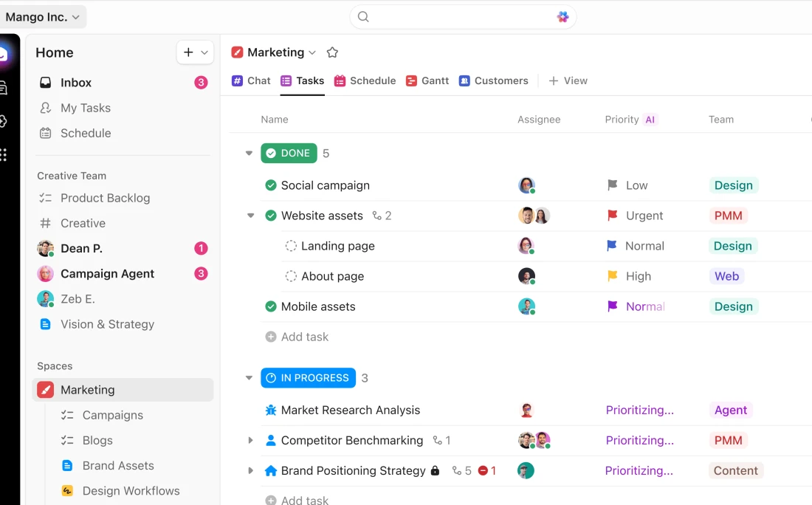Click Add task under the DONE group

coord(304,337)
